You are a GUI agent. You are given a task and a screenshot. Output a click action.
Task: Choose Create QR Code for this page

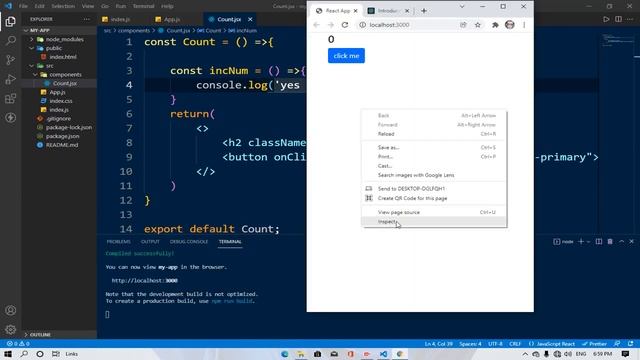pos(434,198)
